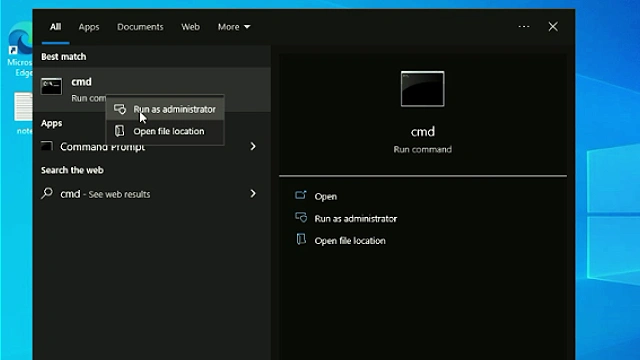Click Open file location in right pane
This screenshot has height=360, width=640.
point(350,241)
